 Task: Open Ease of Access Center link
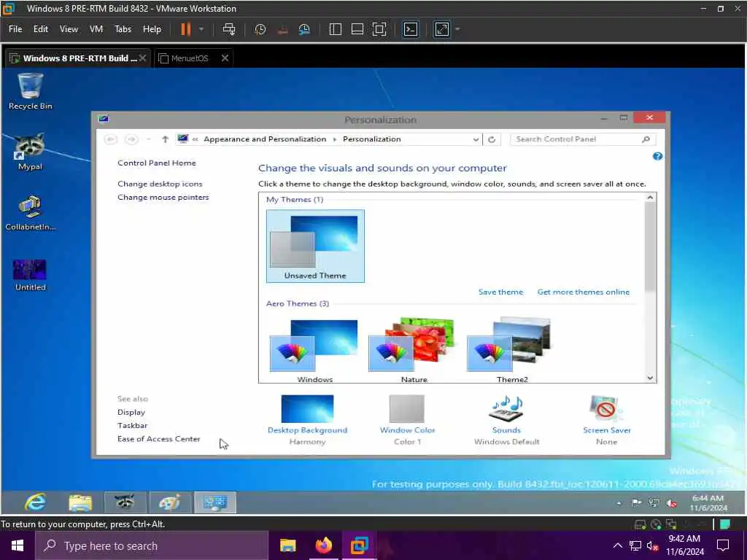coord(158,439)
